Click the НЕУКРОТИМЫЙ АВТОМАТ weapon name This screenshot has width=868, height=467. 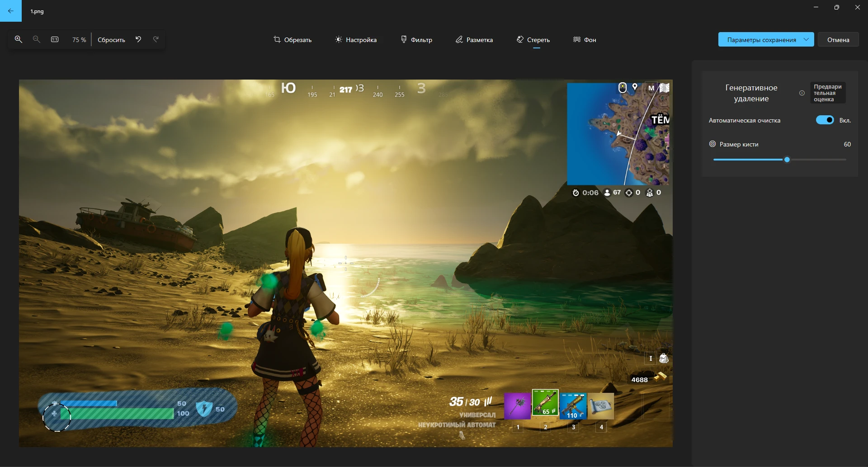[x=457, y=425]
